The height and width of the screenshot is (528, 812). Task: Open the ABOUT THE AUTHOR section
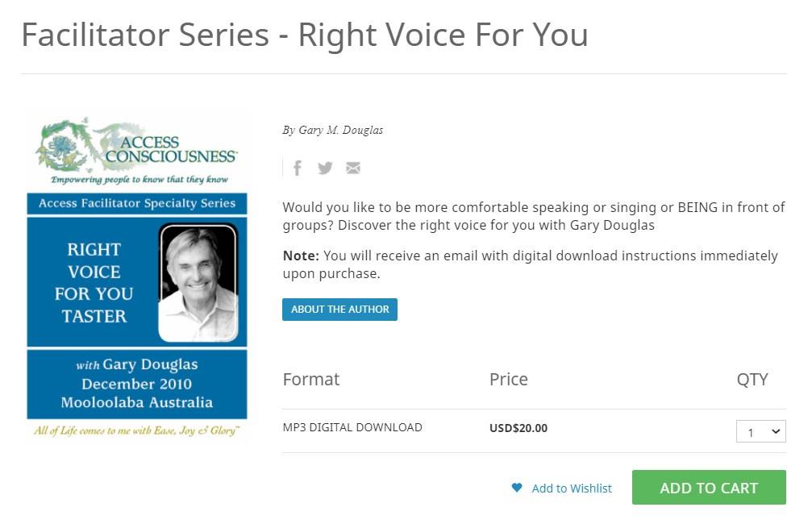coord(339,310)
